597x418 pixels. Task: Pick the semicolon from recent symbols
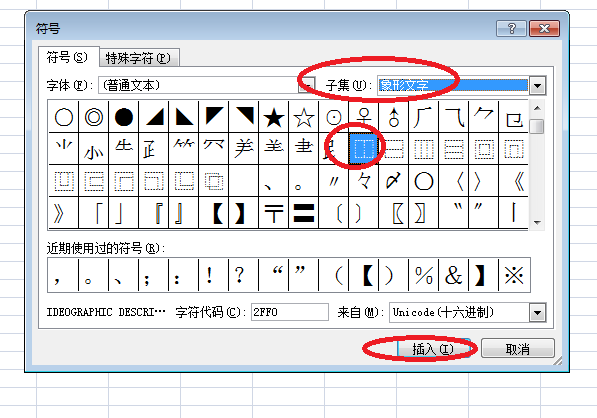click(x=154, y=275)
